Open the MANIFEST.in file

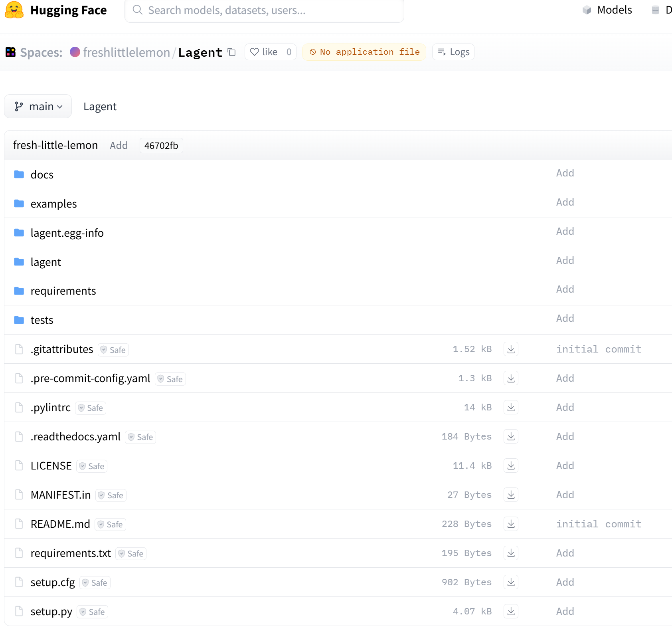[61, 495]
